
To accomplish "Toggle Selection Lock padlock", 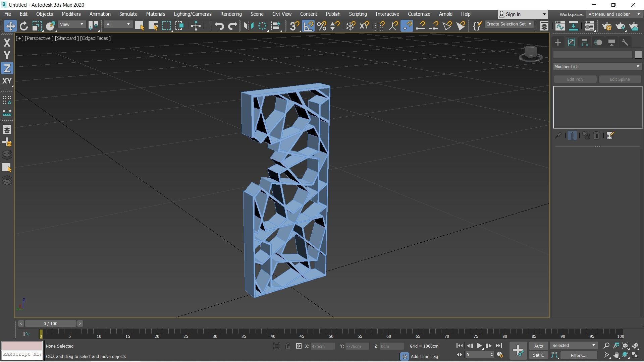I will pos(288,346).
